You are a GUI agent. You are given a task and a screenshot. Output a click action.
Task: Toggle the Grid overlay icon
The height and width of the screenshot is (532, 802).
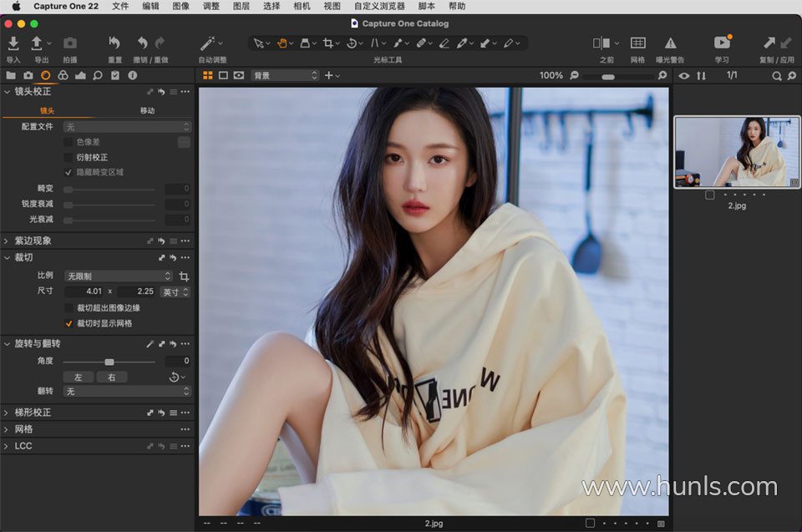pos(637,43)
